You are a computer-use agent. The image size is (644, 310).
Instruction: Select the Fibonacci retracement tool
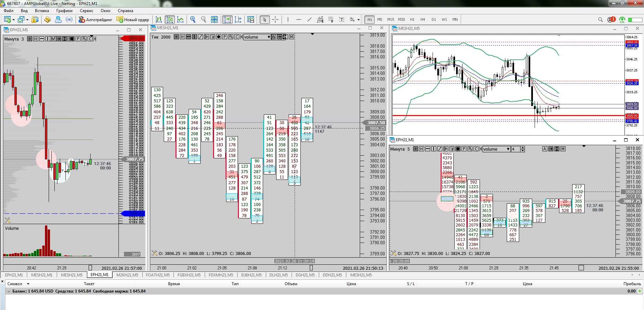(x=331, y=19)
